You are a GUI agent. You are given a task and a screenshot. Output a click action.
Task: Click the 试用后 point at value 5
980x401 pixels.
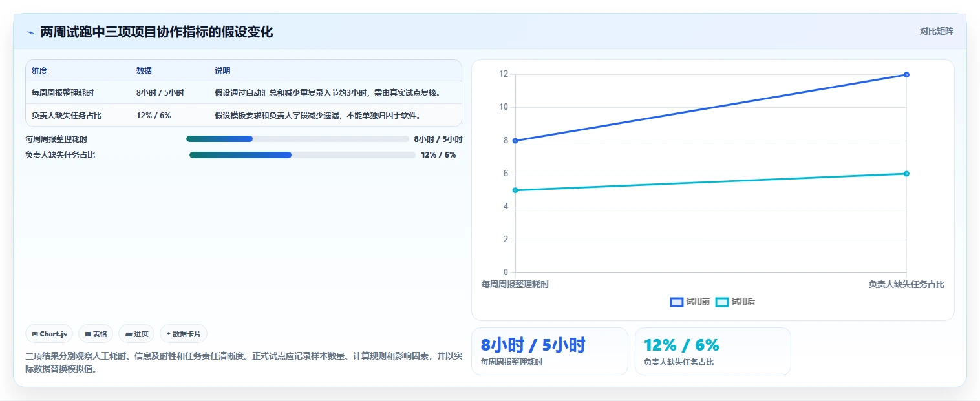(515, 190)
